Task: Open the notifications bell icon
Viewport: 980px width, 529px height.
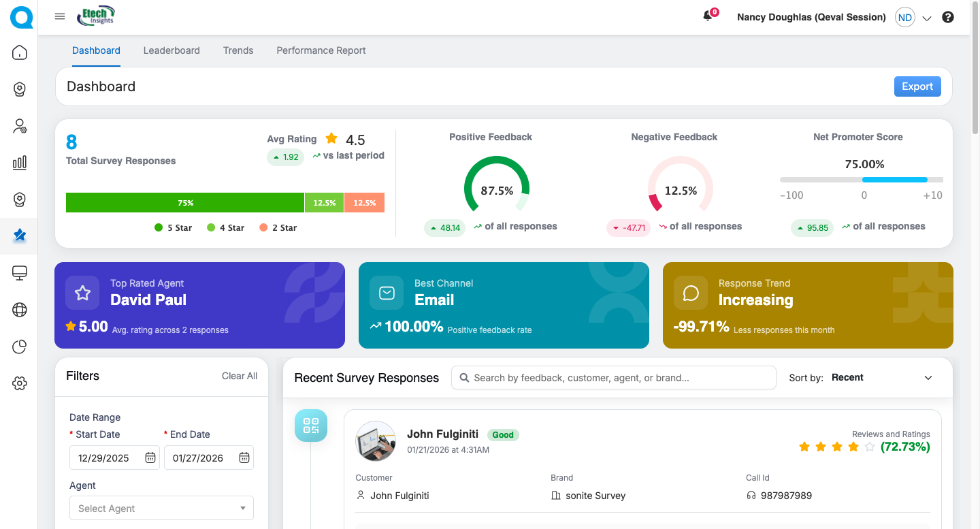Action: 708,17
